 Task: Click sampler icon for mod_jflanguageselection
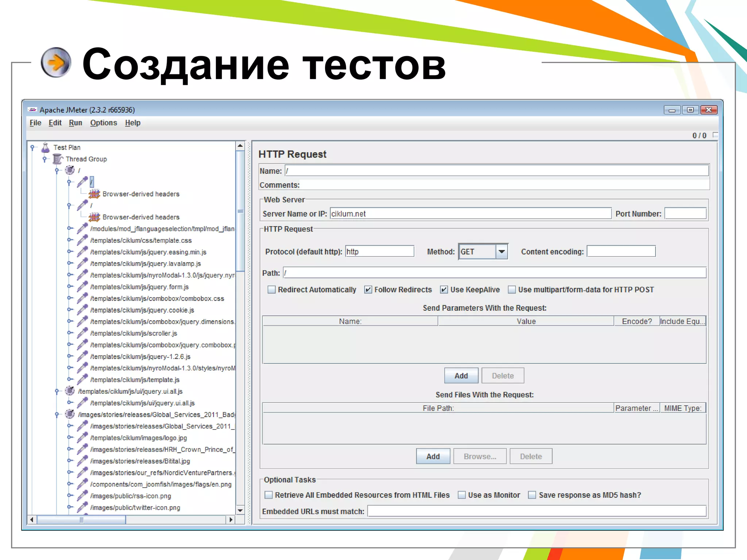(x=82, y=228)
